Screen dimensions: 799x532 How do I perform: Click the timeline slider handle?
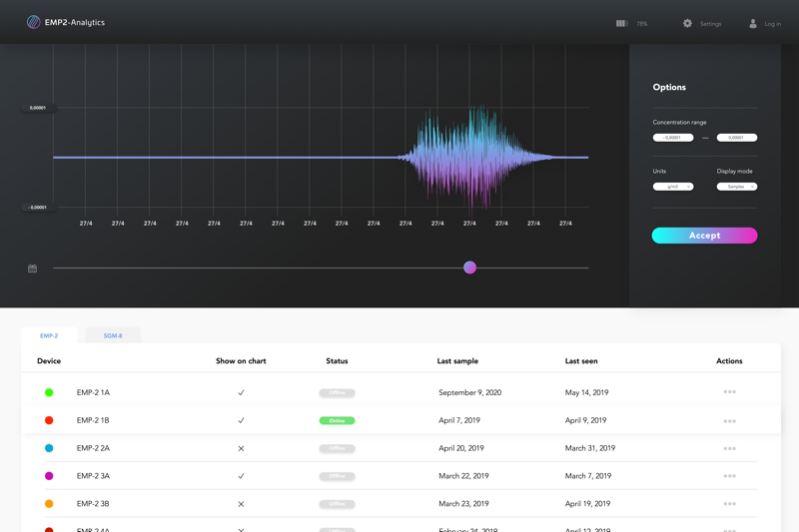[x=469, y=267]
